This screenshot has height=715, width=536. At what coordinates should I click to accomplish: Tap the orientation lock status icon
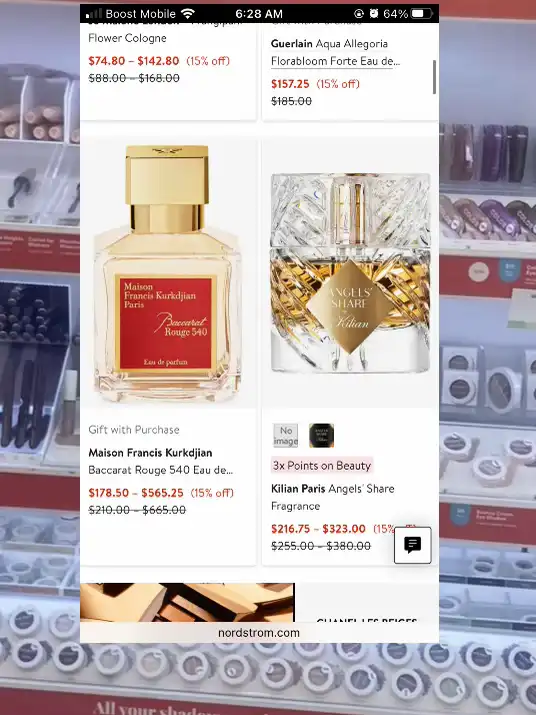[359, 14]
